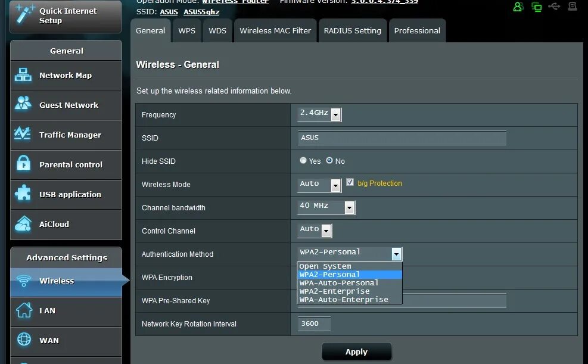Screen dimensions: 588x364
Task: Open the WDS tab
Action: point(217,31)
